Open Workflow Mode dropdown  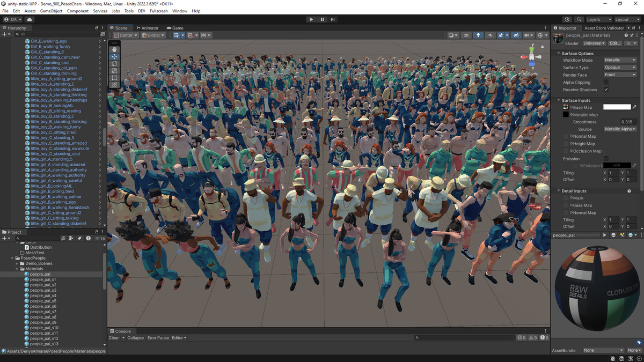coord(620,60)
